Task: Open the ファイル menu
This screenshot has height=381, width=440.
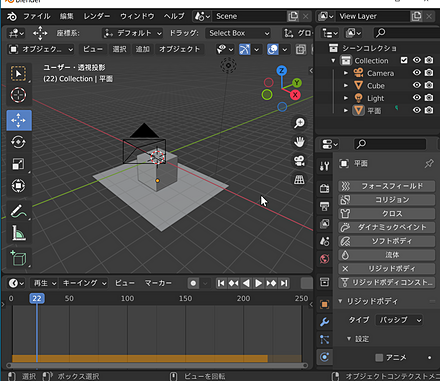Action: [x=36, y=16]
